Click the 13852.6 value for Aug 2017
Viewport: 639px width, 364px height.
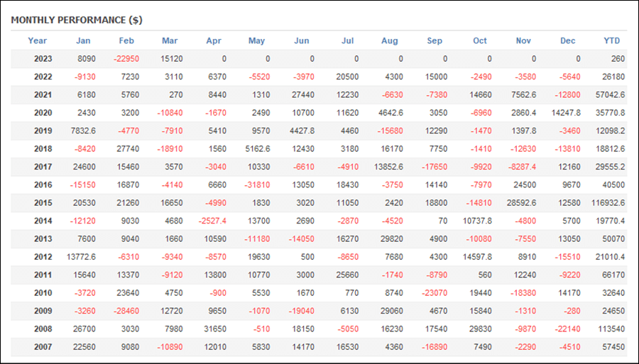click(388, 167)
